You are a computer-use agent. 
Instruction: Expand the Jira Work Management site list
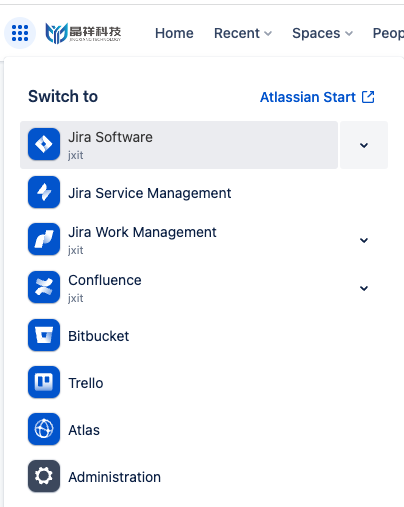tap(364, 240)
